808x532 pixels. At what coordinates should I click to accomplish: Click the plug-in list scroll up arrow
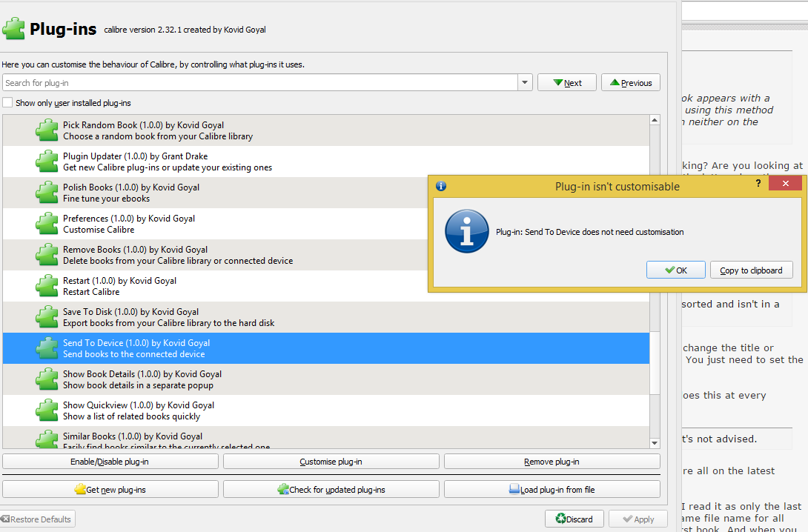(x=655, y=120)
